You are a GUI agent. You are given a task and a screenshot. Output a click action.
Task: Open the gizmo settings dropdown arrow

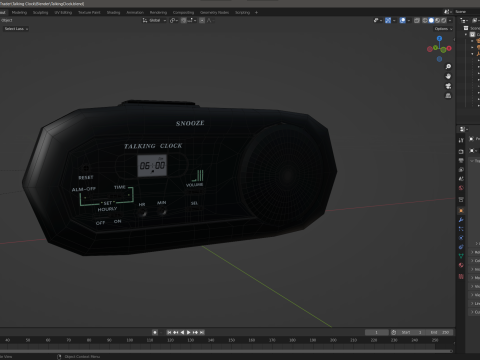394,20
